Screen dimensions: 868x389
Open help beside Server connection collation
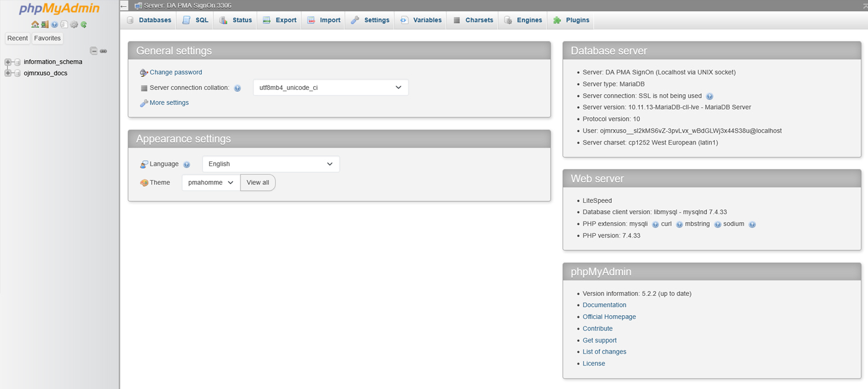pos(237,87)
